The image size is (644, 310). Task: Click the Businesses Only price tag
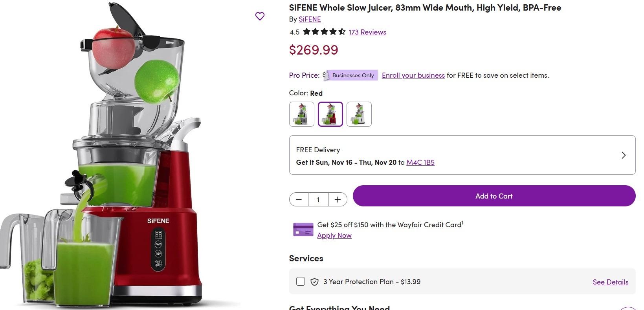(352, 75)
